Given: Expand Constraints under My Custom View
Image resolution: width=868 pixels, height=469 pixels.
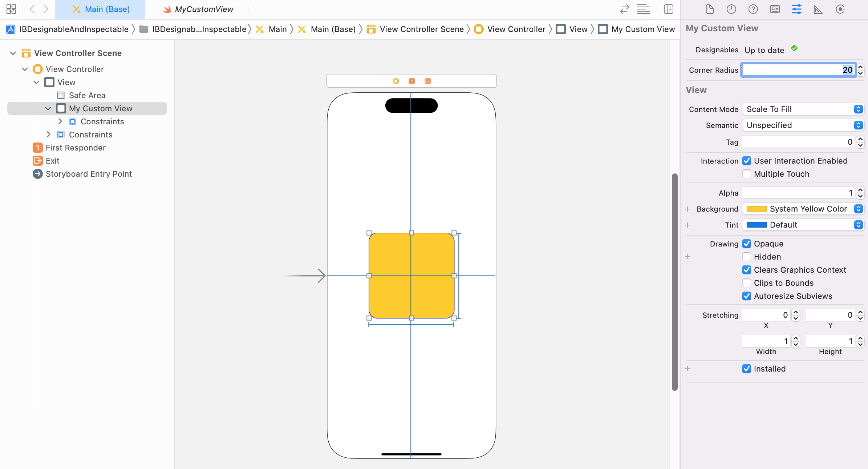Looking at the screenshot, I should click(x=60, y=121).
